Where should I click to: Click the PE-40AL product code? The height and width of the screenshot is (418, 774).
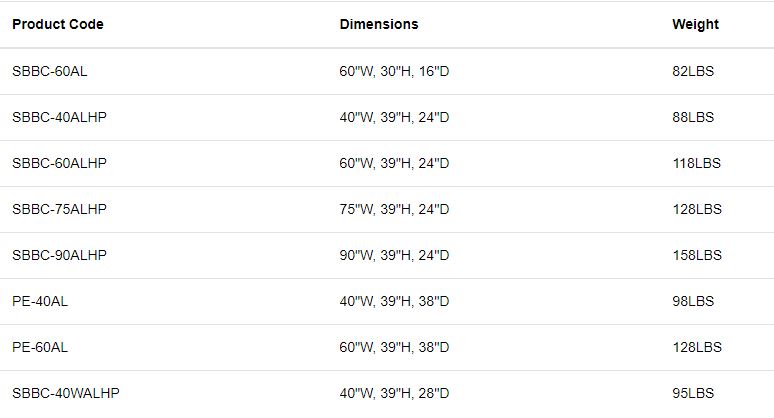(x=40, y=301)
